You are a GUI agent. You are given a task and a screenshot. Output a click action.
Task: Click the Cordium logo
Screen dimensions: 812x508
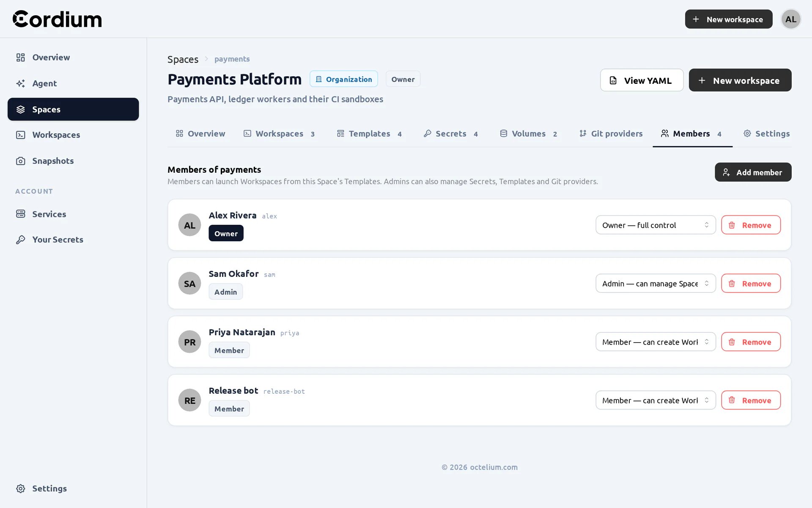(x=57, y=19)
